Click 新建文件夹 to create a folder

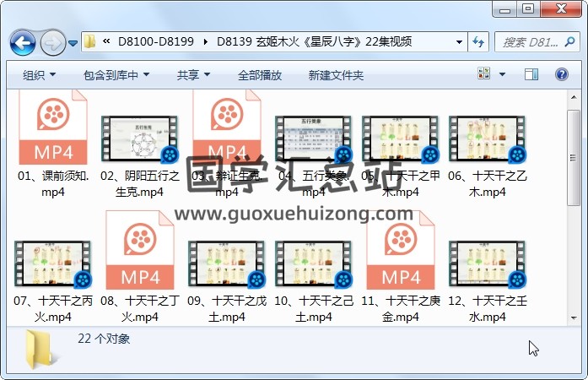click(336, 75)
